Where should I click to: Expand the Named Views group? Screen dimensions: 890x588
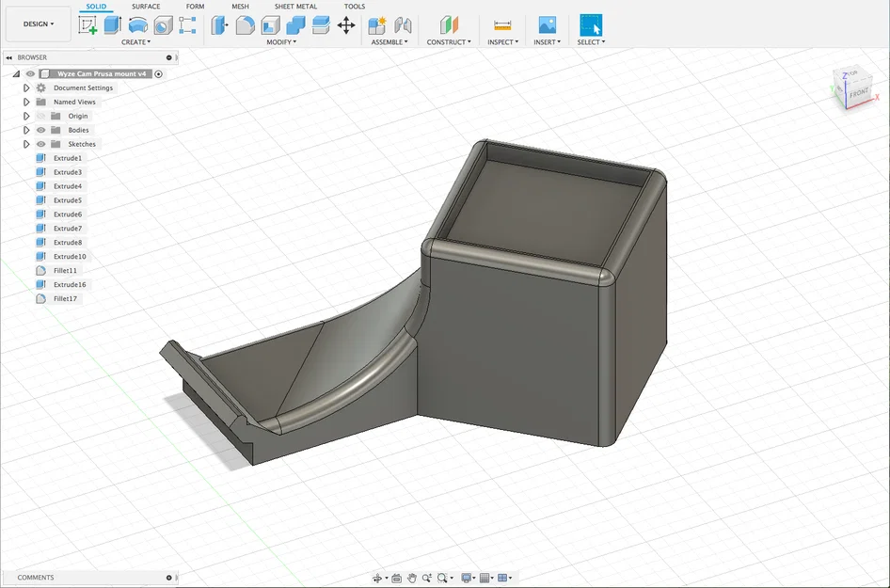(25, 102)
